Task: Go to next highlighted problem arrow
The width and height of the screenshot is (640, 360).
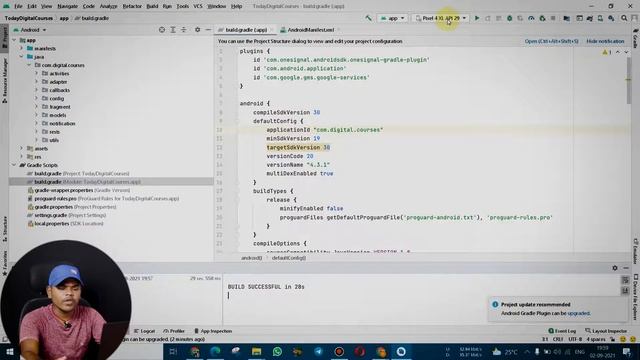Action: click(x=626, y=52)
